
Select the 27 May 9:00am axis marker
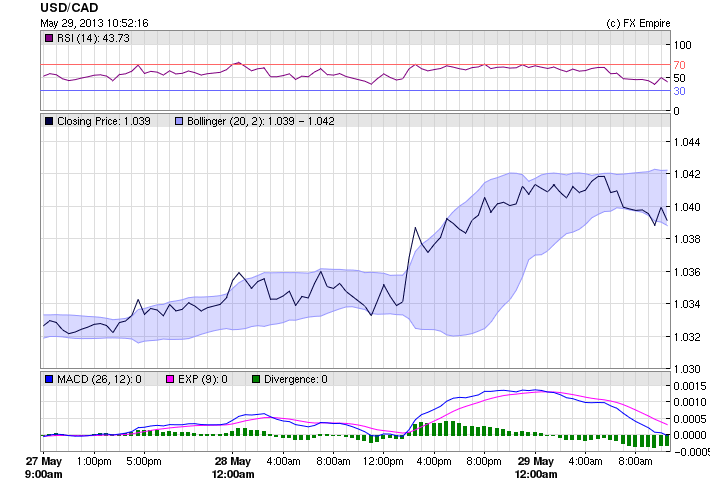tap(43, 468)
